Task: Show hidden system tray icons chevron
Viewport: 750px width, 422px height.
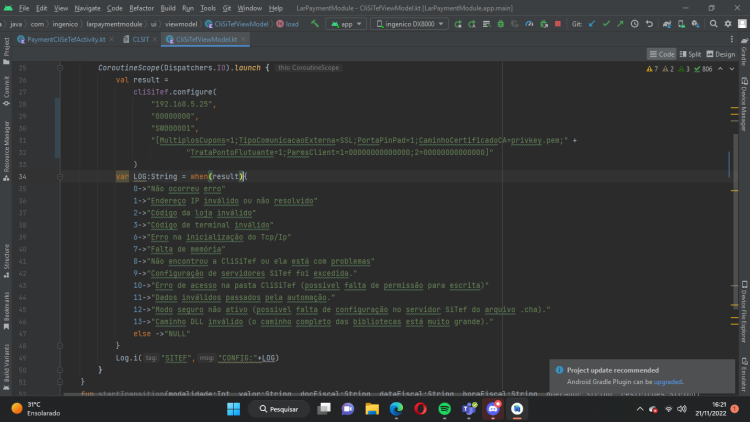Action: (640, 409)
